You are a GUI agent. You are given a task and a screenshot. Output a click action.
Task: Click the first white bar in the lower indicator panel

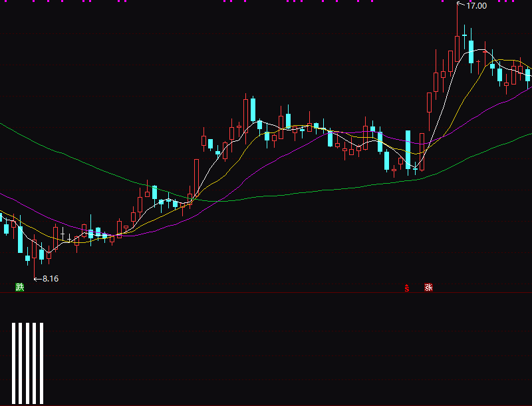tap(13, 363)
